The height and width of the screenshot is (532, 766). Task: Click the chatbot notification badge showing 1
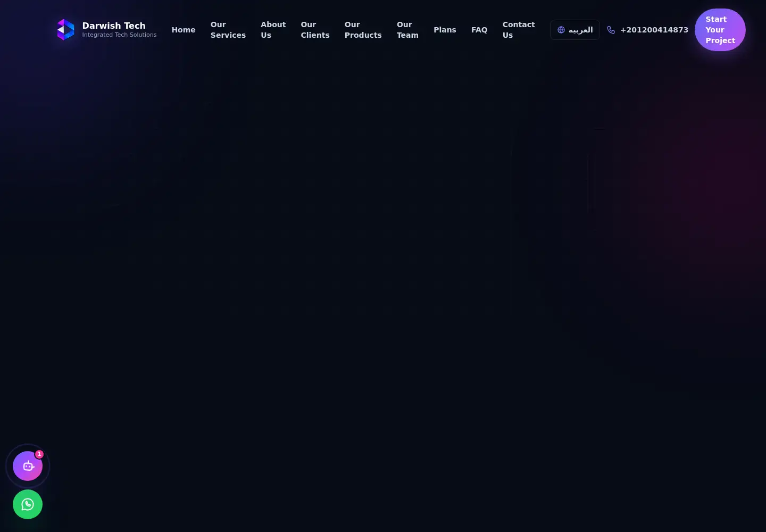click(39, 454)
